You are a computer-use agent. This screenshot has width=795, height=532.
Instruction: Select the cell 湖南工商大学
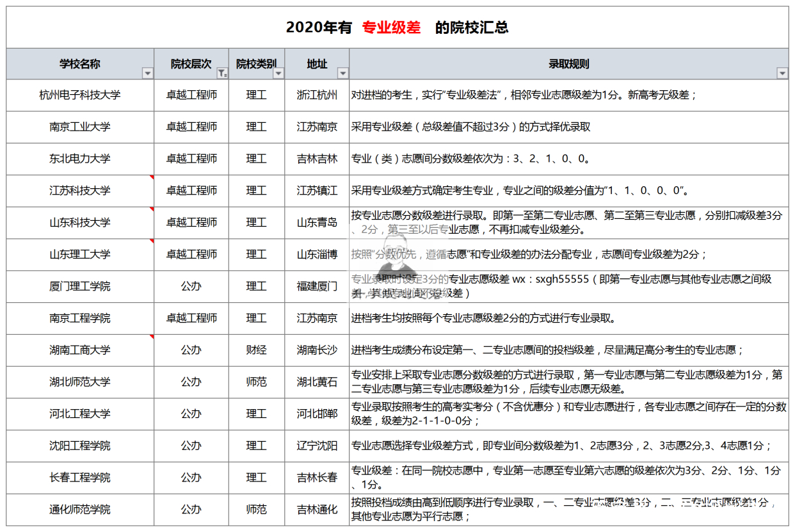coord(80,350)
